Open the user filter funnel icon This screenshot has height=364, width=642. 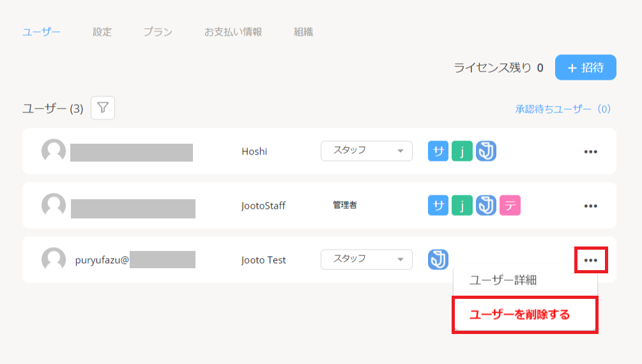point(103,108)
